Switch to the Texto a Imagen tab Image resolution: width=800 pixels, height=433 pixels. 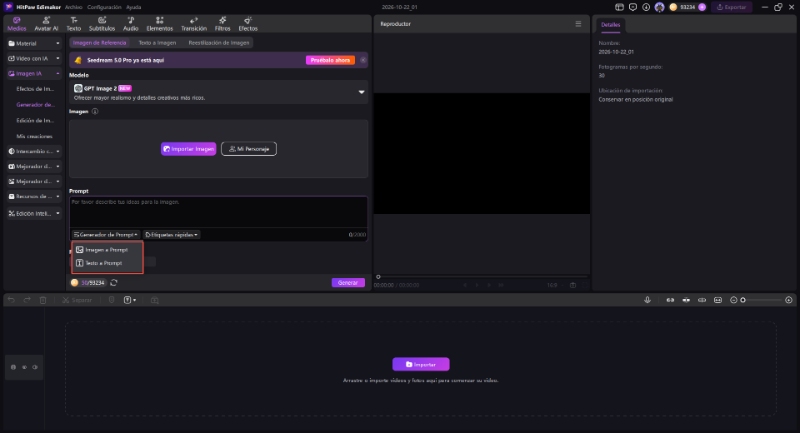[x=157, y=43]
